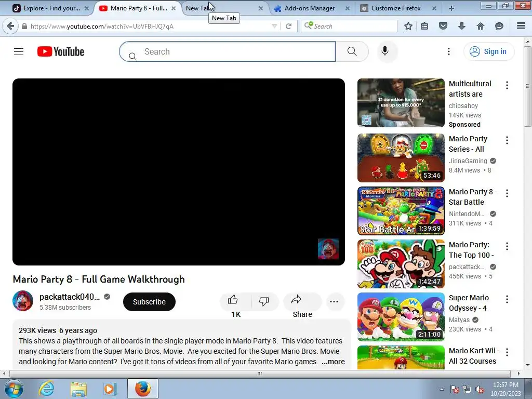The width and height of the screenshot is (532, 399).
Task: Click the YouTube search magnifier button
Action: pos(352,51)
